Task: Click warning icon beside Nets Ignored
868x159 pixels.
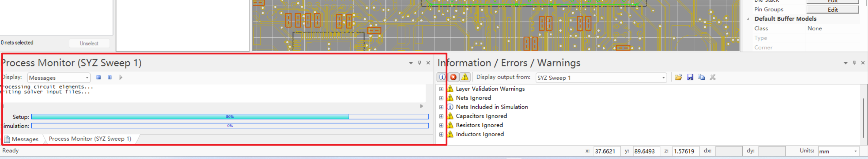Action: pyautogui.click(x=450, y=98)
